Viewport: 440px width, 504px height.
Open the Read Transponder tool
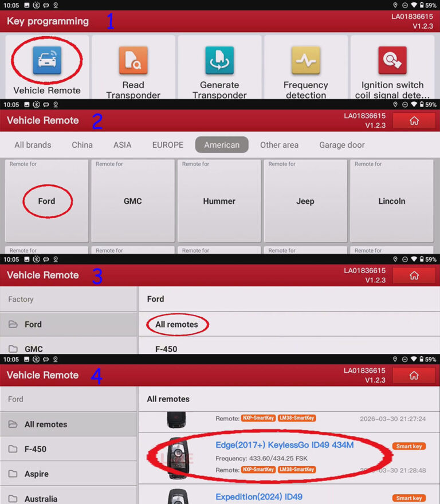[x=133, y=60]
